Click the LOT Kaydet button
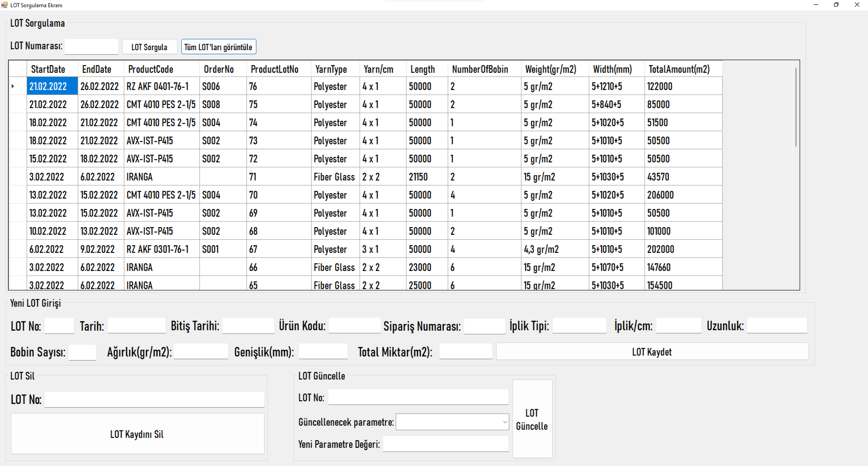This screenshot has width=868, height=466. (652, 352)
